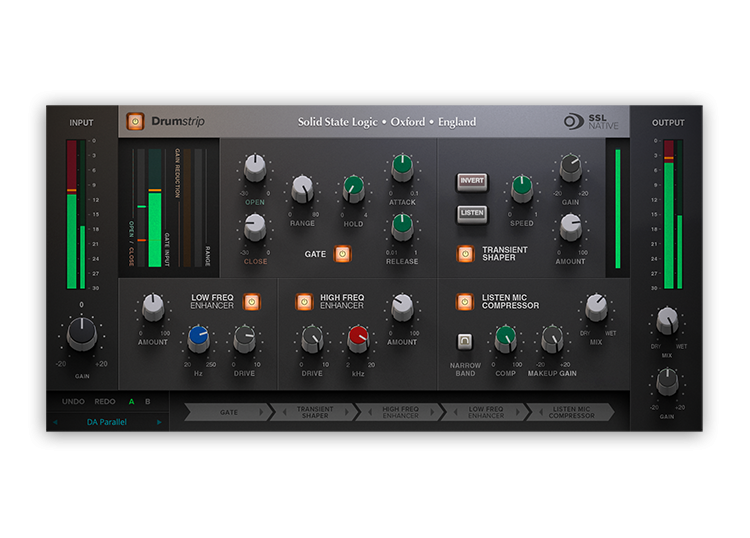Select the Transient Shaper block in order strip
Image resolution: width=750 pixels, height=538 pixels.
click(x=315, y=412)
